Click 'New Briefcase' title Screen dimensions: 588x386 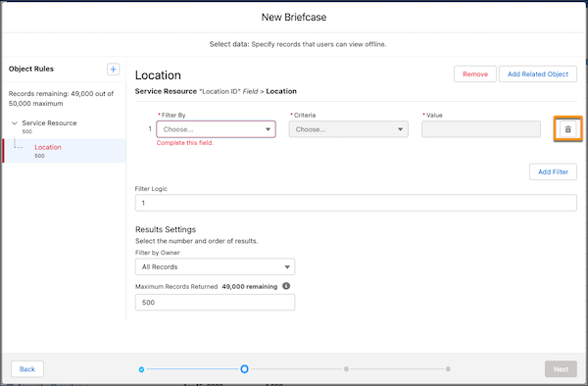tap(294, 18)
